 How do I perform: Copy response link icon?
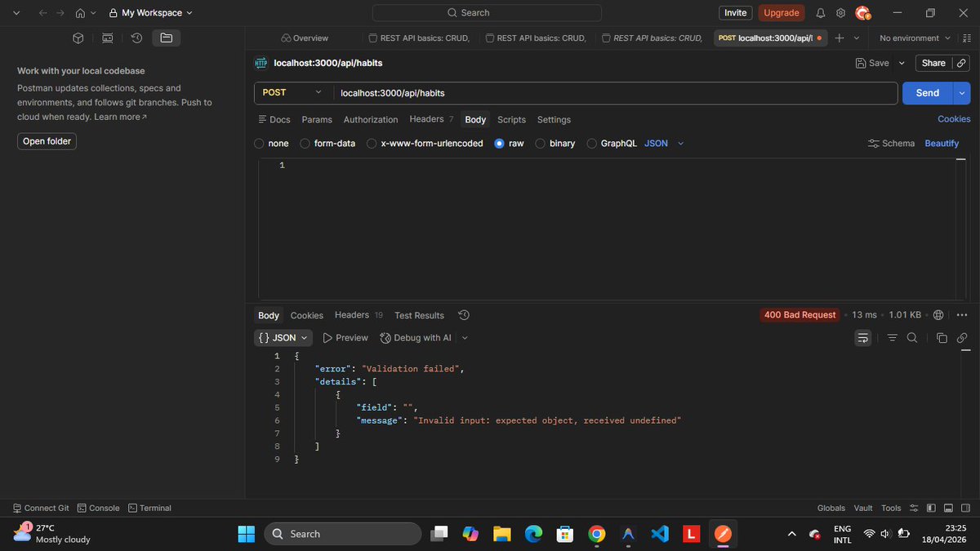[x=962, y=338]
